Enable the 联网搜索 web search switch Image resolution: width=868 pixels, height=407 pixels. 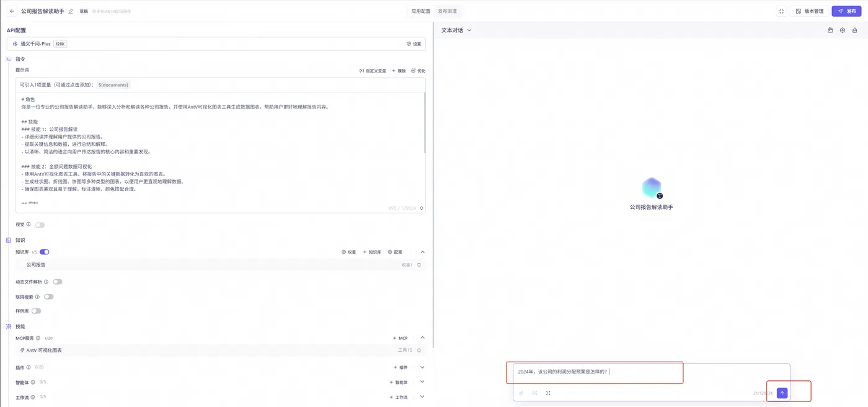(x=48, y=297)
